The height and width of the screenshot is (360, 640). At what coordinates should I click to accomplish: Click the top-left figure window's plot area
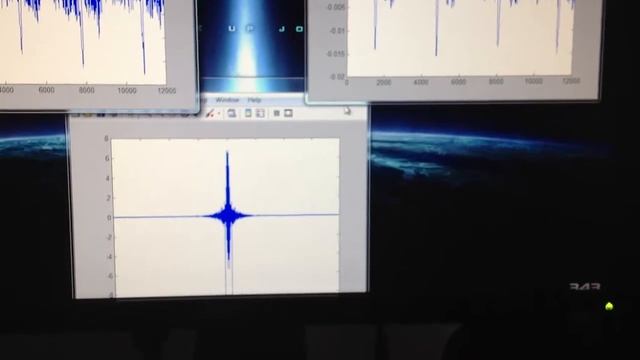[82, 41]
